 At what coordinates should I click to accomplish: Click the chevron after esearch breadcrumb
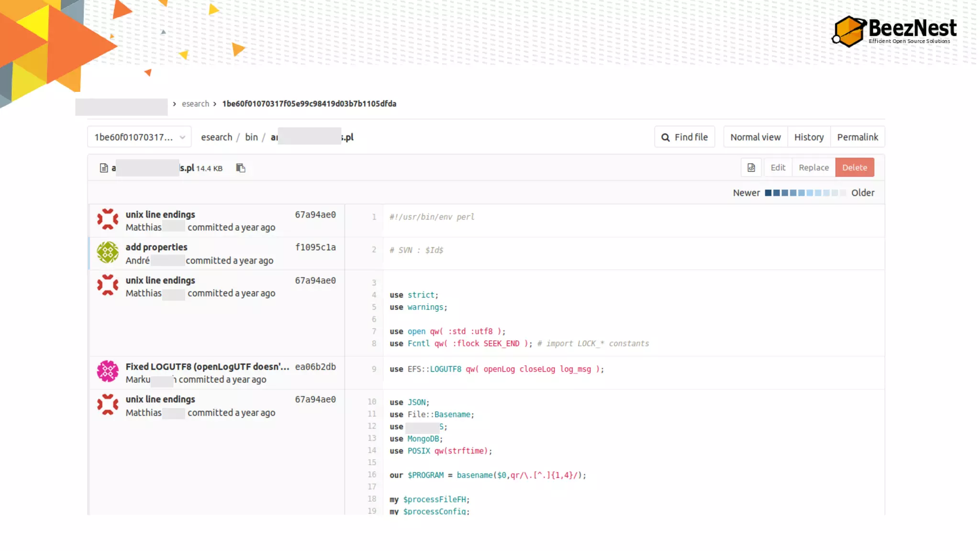click(x=215, y=104)
